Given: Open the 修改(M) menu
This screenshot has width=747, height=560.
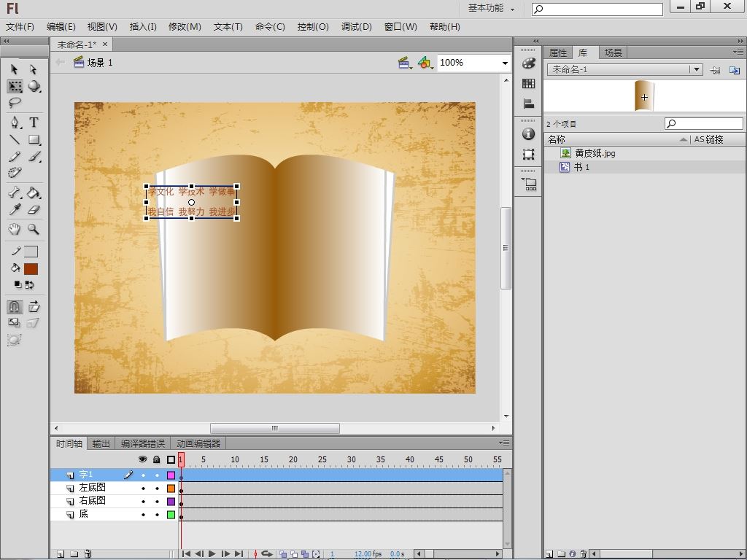Looking at the screenshot, I should [x=185, y=27].
